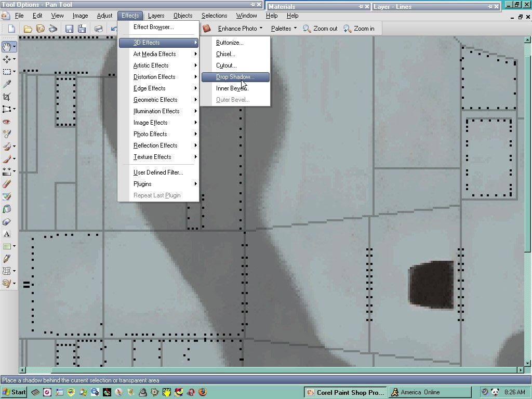Select the Preset Shape tool
This screenshot has width=532, height=399.
pyautogui.click(x=6, y=246)
